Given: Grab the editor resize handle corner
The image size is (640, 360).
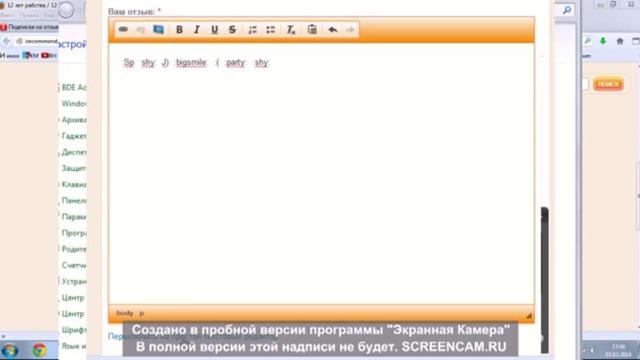Looking at the screenshot, I should point(529,316).
